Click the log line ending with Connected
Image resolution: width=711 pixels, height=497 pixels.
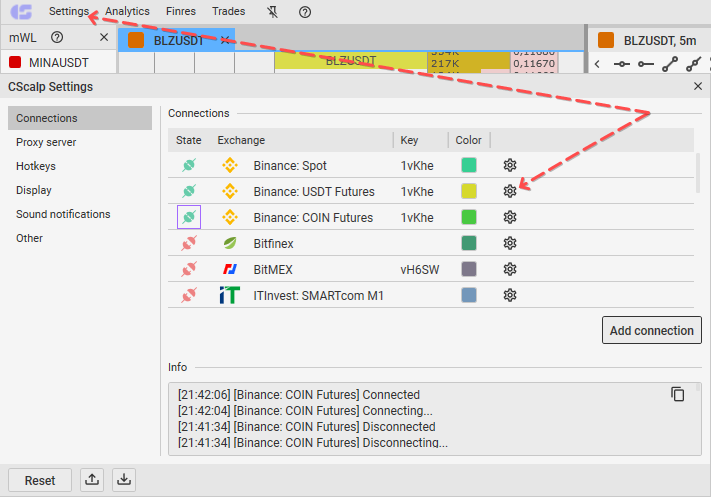[x=299, y=395]
